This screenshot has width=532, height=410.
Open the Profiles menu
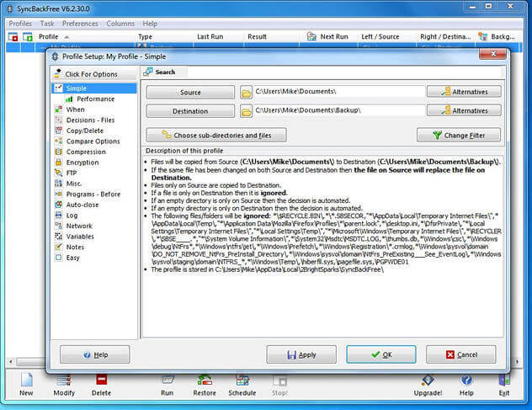click(x=20, y=24)
